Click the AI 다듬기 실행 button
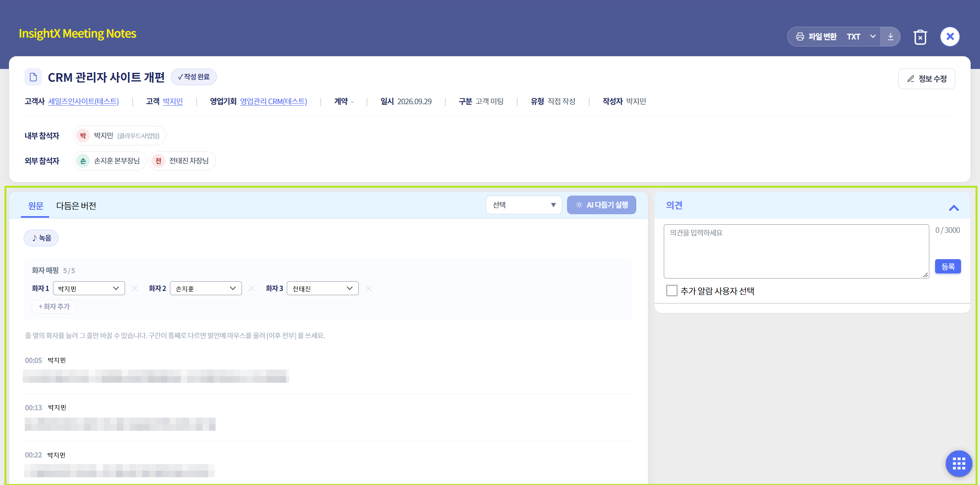This screenshot has width=980, height=485. tap(601, 205)
